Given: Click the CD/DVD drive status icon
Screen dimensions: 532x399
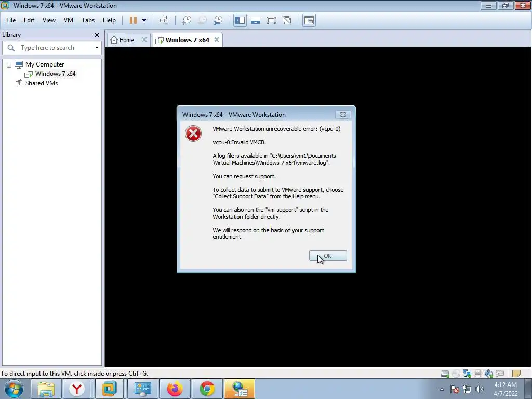Looking at the screenshot, I should [456, 374].
